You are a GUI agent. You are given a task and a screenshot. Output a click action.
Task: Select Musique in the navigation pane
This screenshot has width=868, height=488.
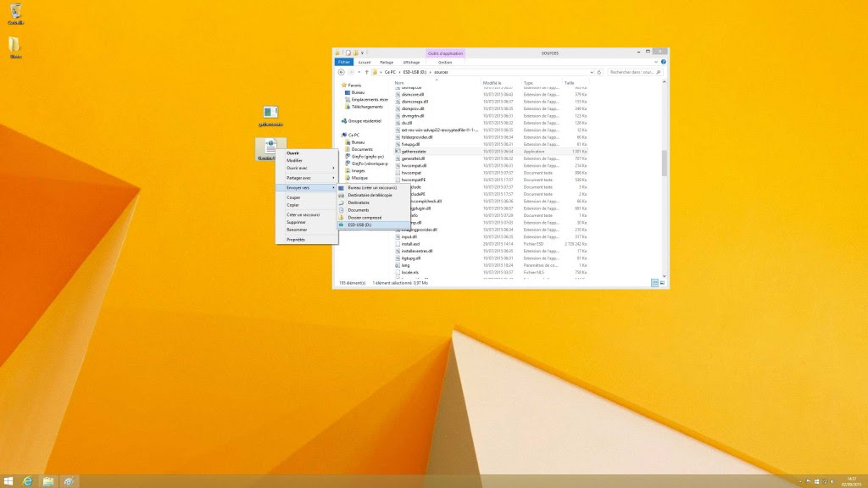pyautogui.click(x=359, y=178)
